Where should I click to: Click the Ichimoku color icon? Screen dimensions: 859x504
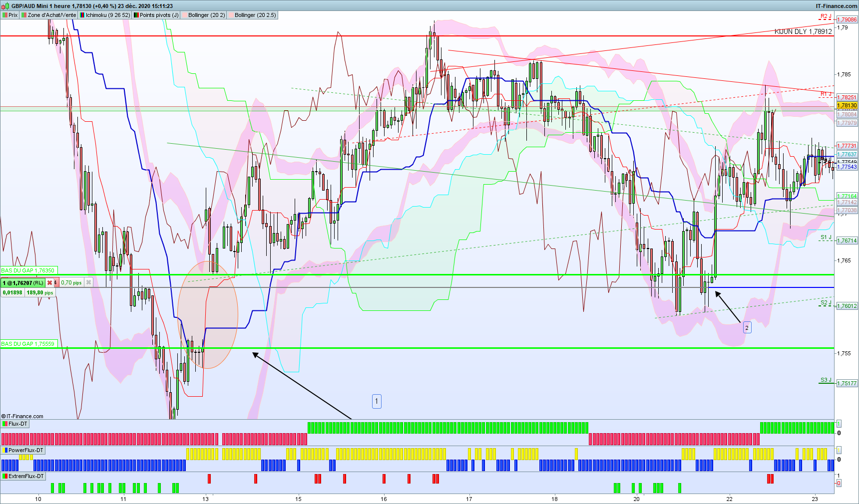tap(82, 15)
